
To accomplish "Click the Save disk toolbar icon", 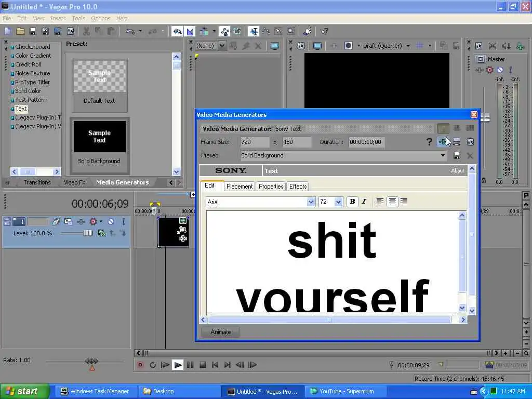I will 33,31.
